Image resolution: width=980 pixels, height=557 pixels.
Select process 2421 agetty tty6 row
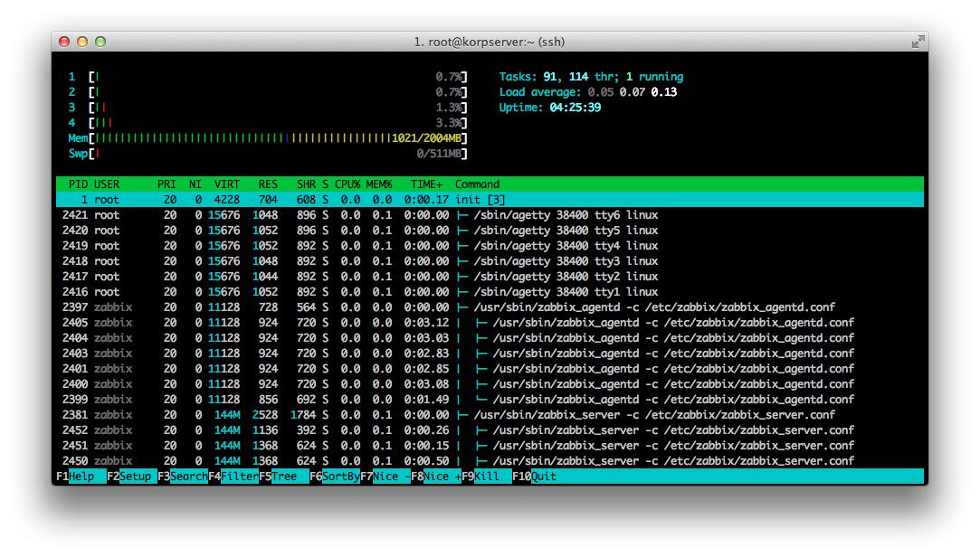[x=490, y=215]
